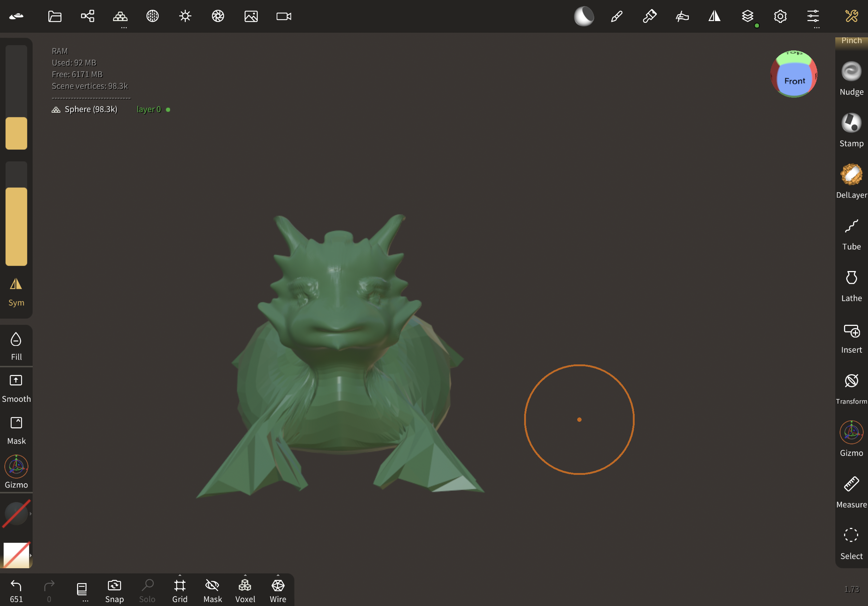
Task: Click the Voxel remesh button
Action: click(x=245, y=591)
